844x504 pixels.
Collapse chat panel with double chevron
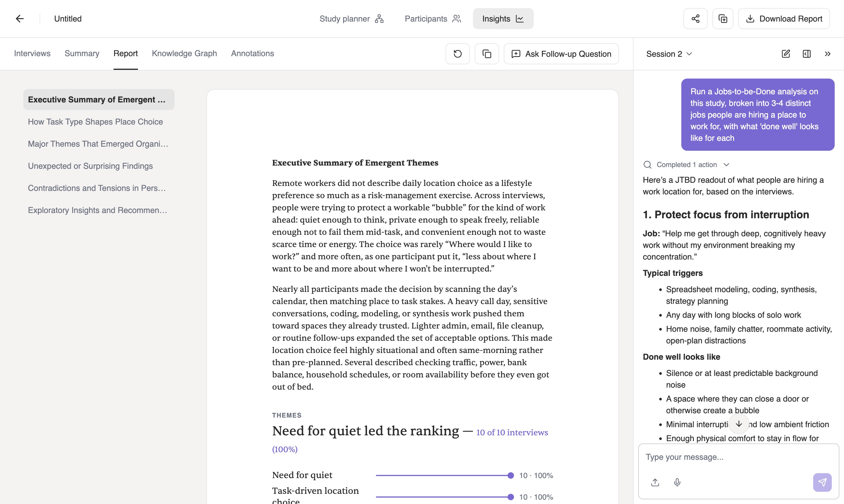coord(827,54)
